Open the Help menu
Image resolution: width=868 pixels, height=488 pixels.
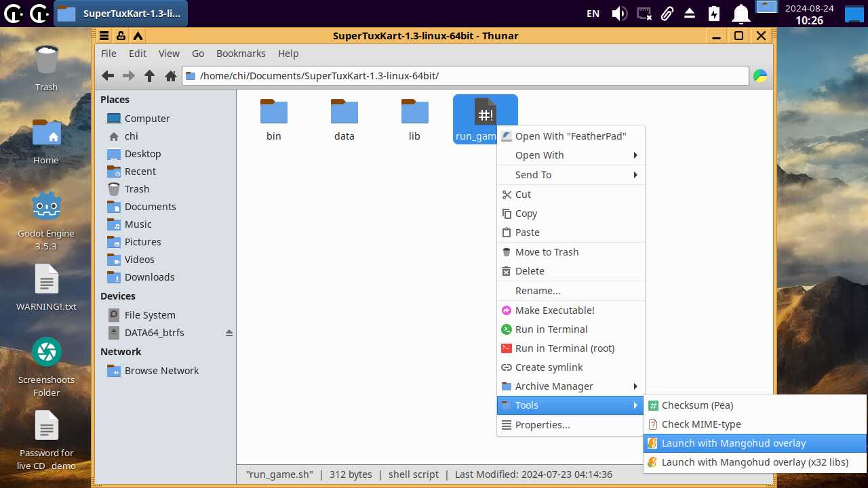tap(288, 54)
